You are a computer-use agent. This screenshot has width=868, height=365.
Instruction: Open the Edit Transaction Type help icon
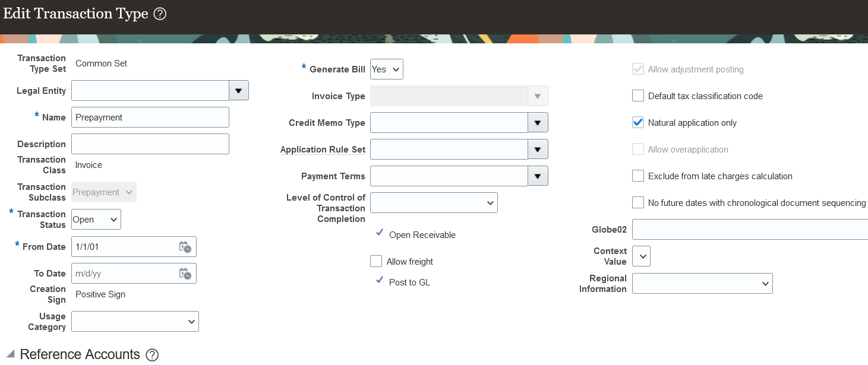[x=159, y=13]
